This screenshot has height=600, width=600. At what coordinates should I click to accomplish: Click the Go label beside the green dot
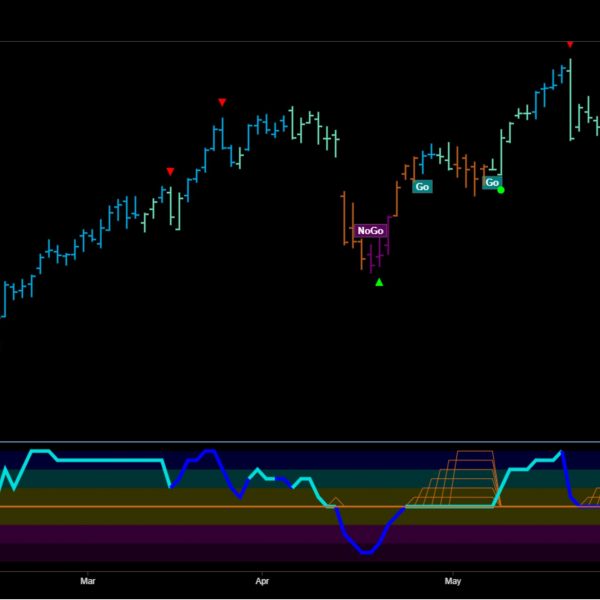point(492,183)
